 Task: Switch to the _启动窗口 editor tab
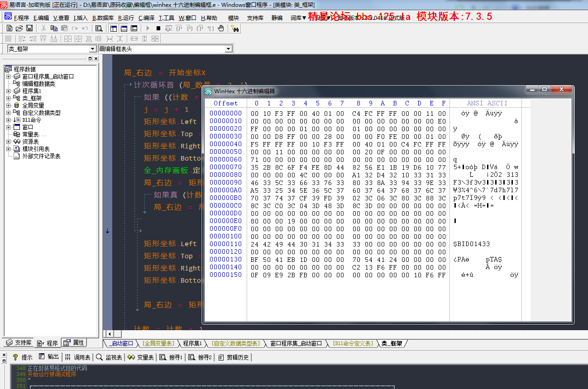(x=121, y=343)
